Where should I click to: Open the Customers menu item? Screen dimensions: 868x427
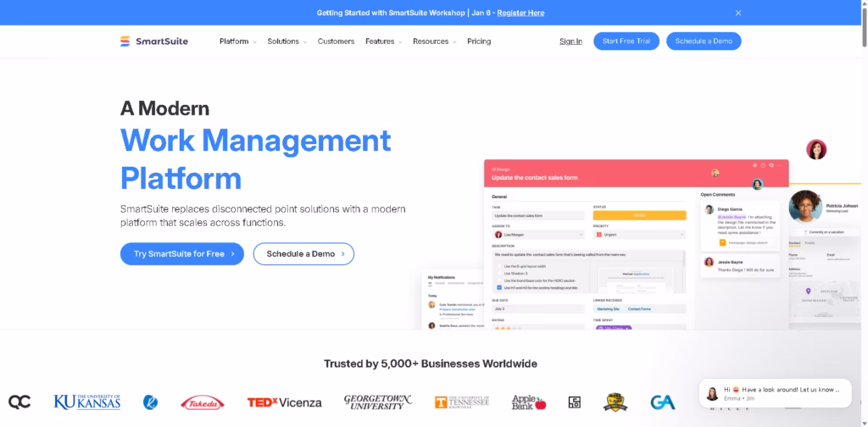[336, 41]
